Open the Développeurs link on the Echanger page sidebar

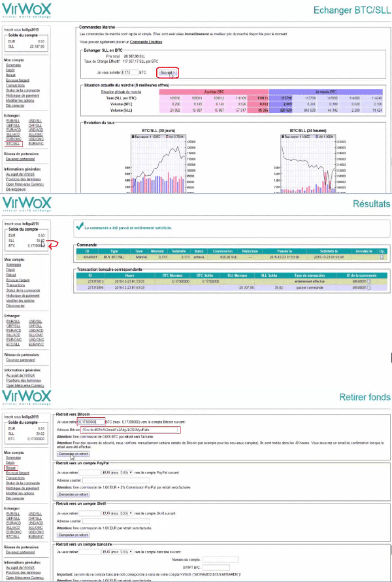[16, 189]
